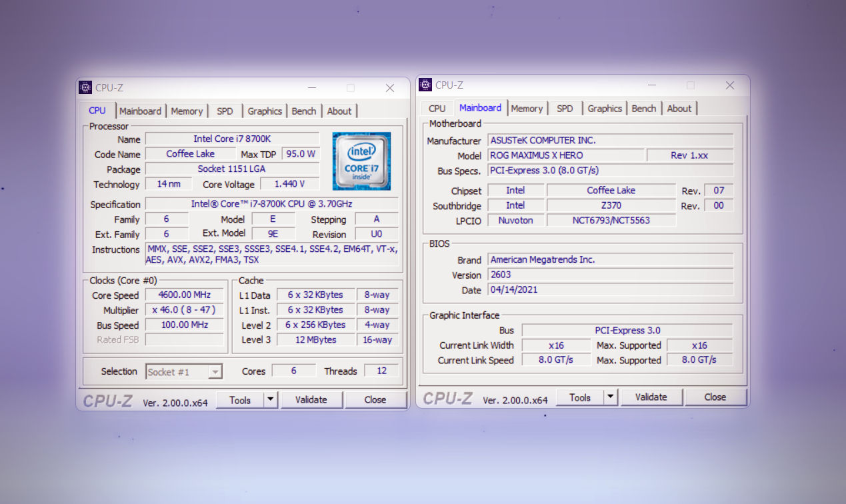Select the Mainboard tab in the left window
The image size is (846, 504).
pos(140,111)
